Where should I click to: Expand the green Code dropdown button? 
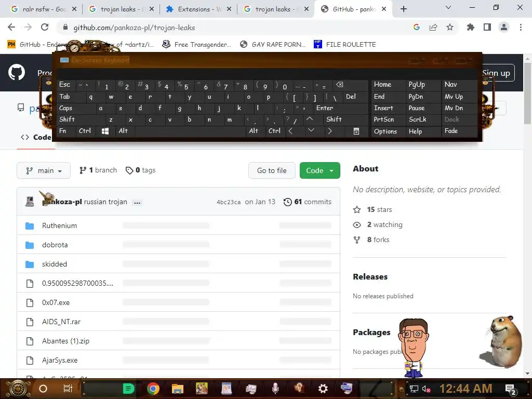[x=320, y=170]
